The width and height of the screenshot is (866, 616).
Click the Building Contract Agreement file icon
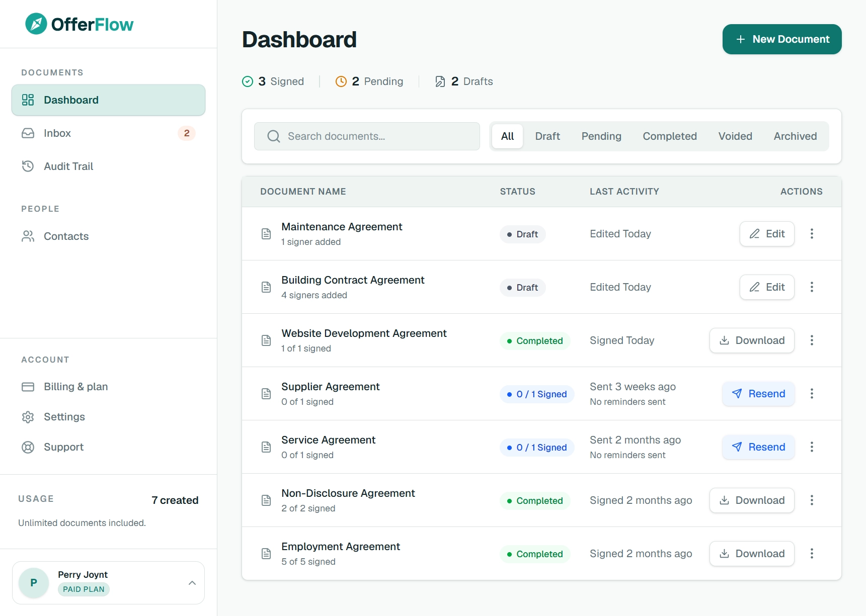pos(266,287)
